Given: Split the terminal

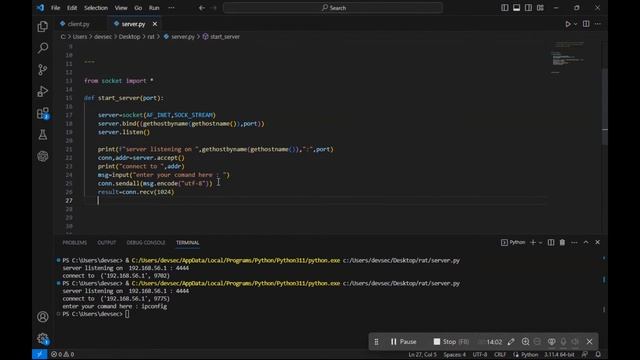Looking at the screenshot, I should click(x=551, y=242).
